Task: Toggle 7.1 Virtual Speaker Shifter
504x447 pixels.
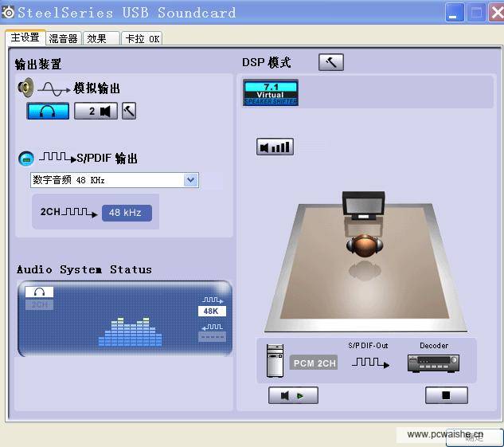Action: click(270, 92)
